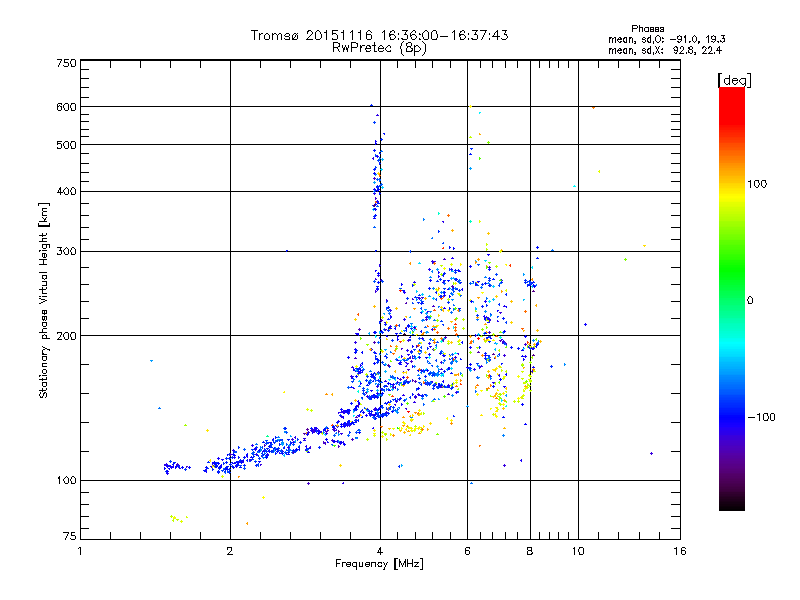Viewport: 800px width, 600px height.
Task: Click the 'Stationary phase Virtual Height [km]' axis label
Action: 43,300
